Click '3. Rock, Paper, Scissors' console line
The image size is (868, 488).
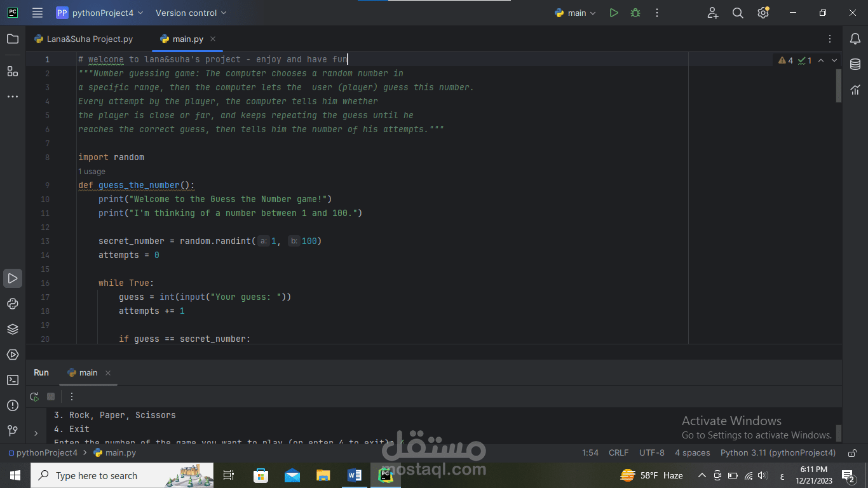114,415
